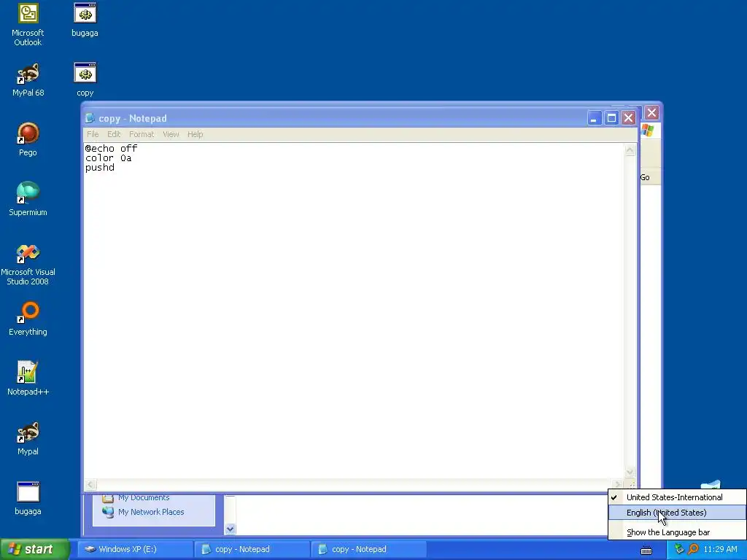Click the Windows flag logo in Explorer window
Viewport: 747px width, 560px height.
(648, 130)
